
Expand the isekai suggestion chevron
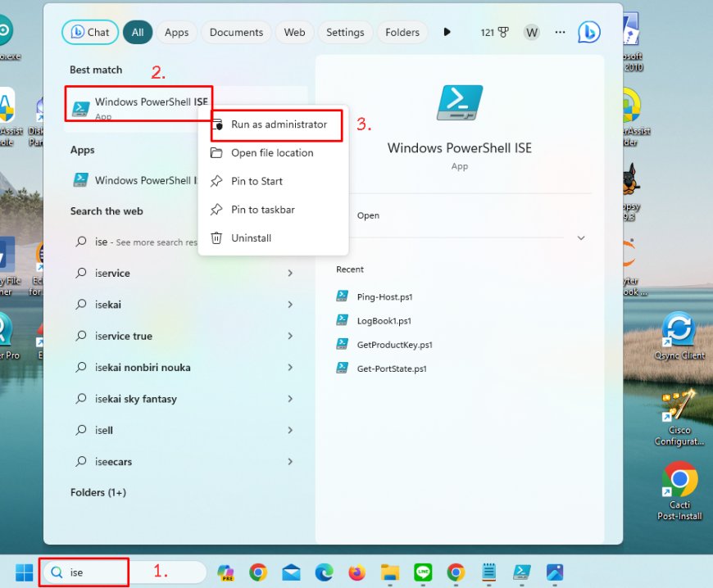click(x=290, y=305)
